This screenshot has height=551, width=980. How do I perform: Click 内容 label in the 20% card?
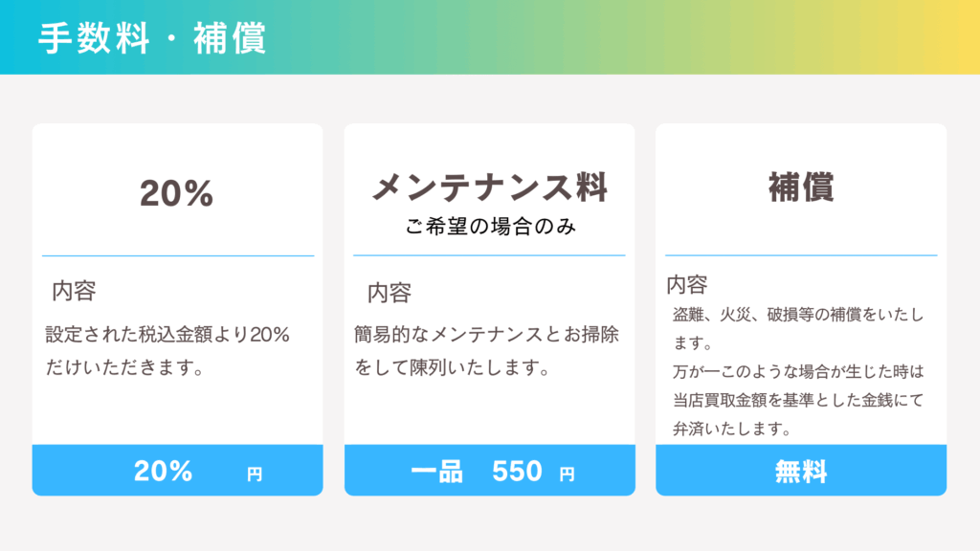(x=74, y=291)
